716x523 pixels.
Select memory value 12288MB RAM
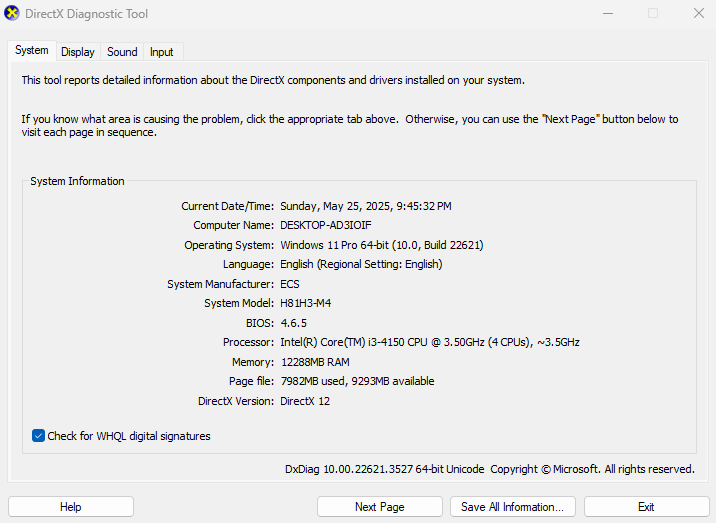pos(315,362)
